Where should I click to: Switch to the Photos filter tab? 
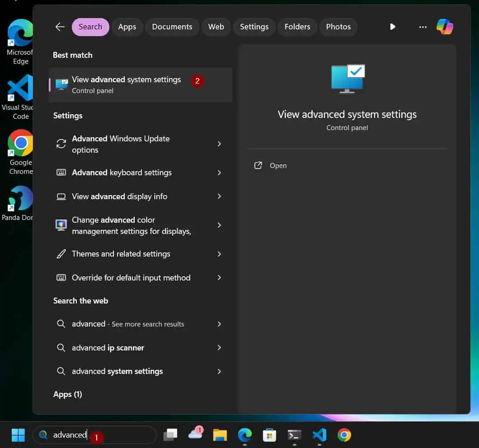tap(338, 27)
